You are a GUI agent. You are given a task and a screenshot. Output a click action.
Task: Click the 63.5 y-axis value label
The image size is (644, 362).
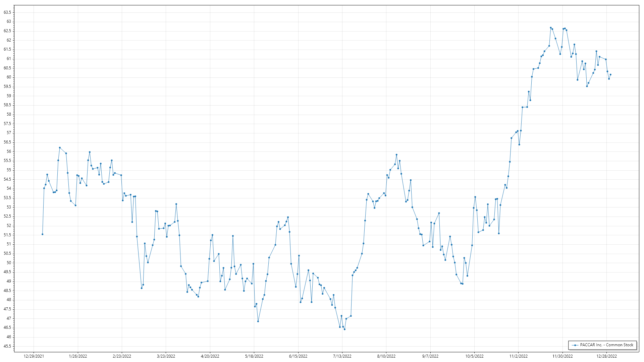coord(7,12)
